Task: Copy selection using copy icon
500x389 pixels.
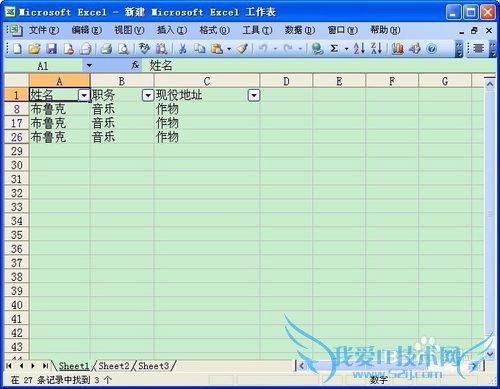Action: 200,49
